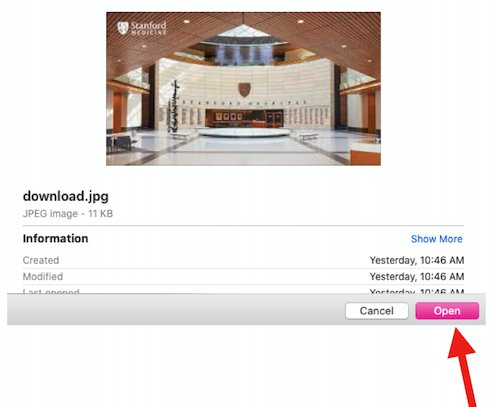Click the pink Open button
The width and height of the screenshot is (493, 407).
tap(447, 311)
